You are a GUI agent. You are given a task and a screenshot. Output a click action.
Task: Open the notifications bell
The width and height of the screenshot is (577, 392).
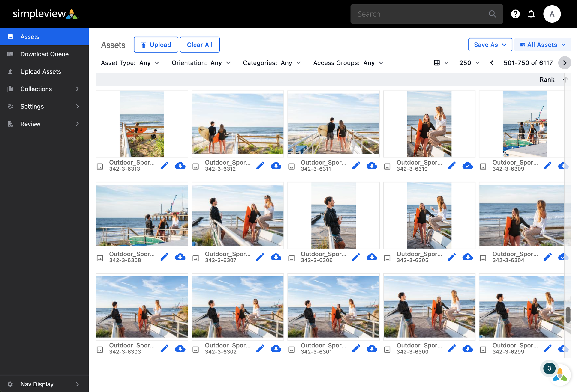pyautogui.click(x=531, y=14)
